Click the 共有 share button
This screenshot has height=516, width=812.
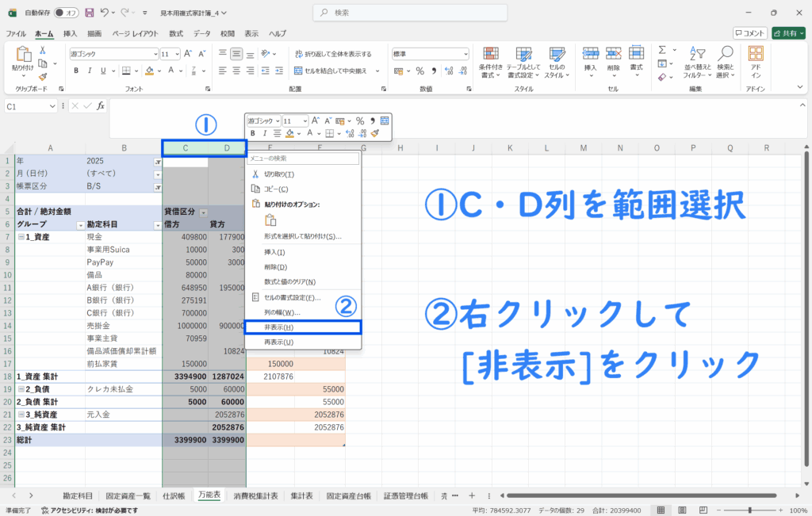point(788,33)
